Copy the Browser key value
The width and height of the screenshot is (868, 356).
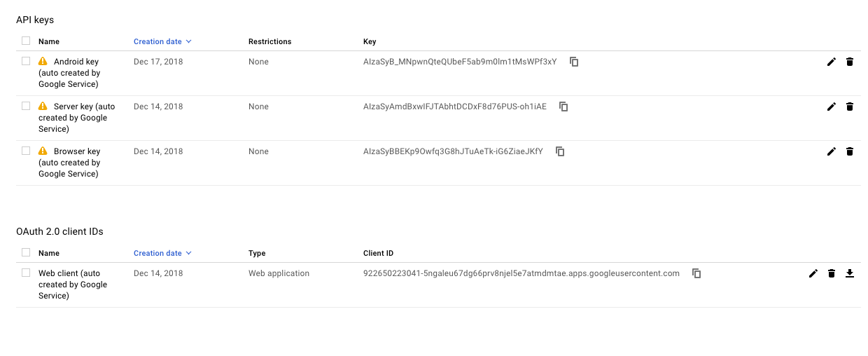[x=560, y=151]
